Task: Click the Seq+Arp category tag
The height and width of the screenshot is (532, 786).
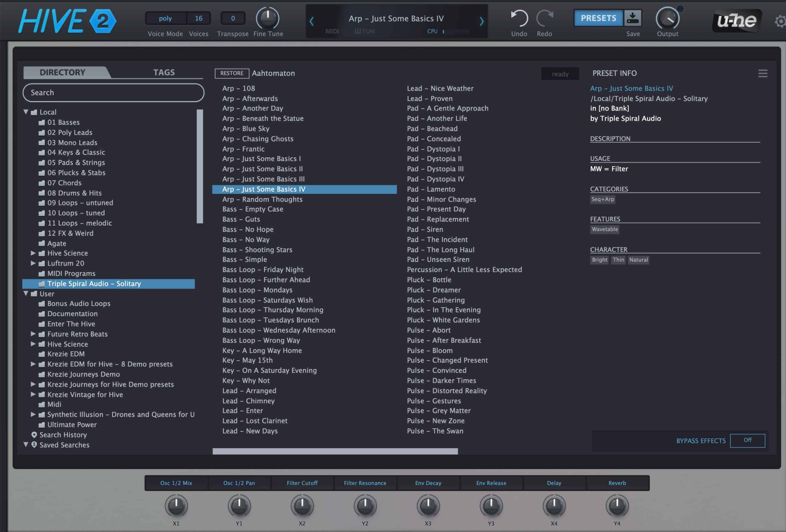Action: tap(602, 199)
